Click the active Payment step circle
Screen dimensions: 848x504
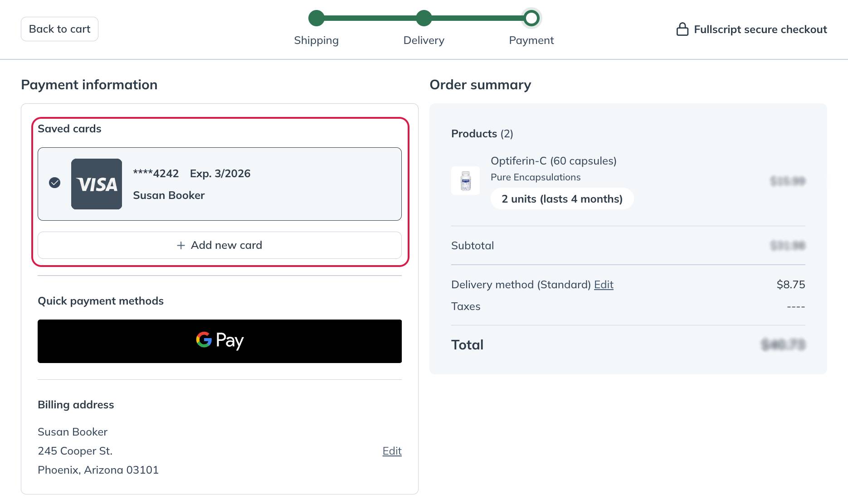(x=531, y=19)
